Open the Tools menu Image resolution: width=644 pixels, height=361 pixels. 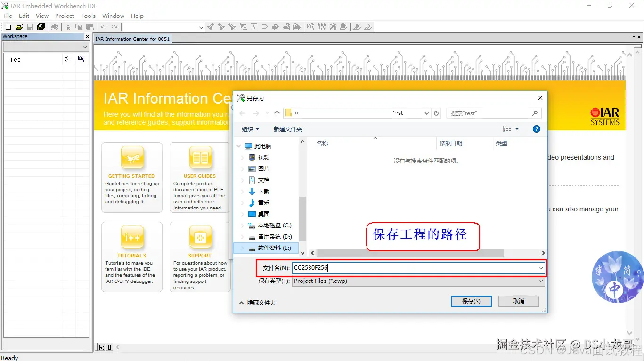[88, 16]
